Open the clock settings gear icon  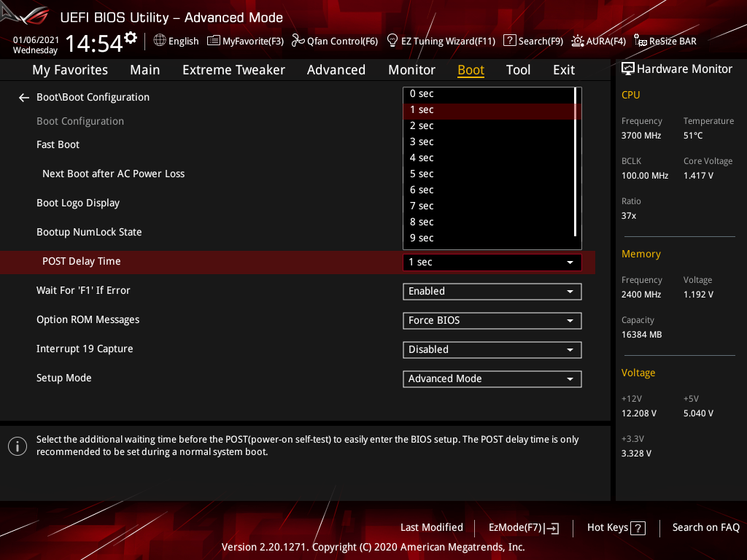pos(131,38)
